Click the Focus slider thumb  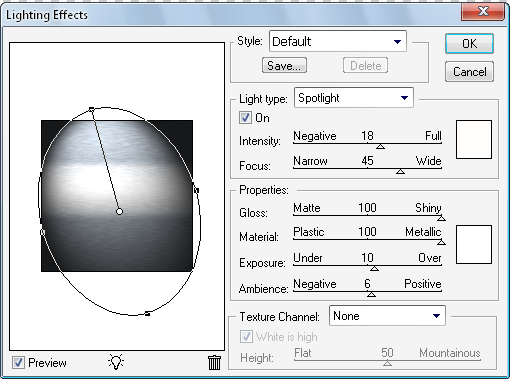400,171
